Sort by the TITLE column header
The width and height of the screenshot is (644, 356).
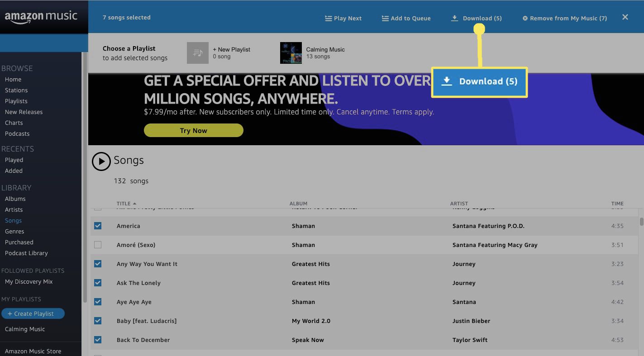(x=126, y=204)
